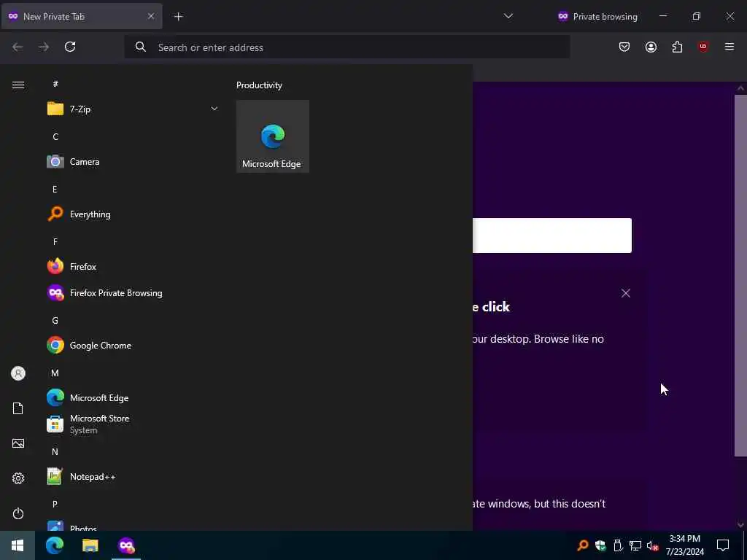
Task: Reload the current page
Action: point(70,47)
